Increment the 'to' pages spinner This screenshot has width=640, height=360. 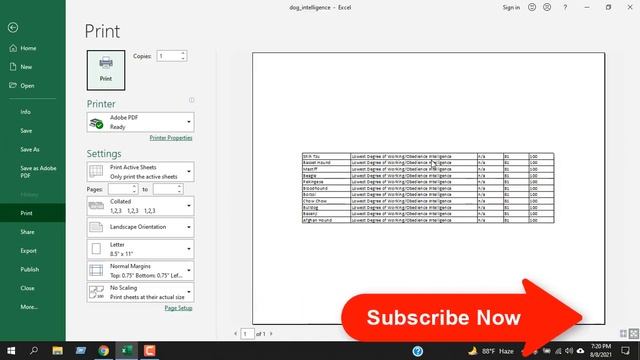pos(179,187)
